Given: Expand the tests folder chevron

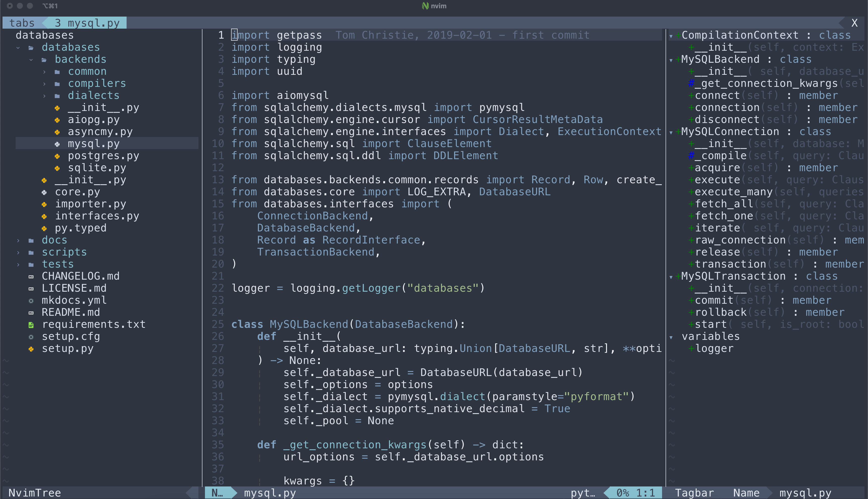Looking at the screenshot, I should (18, 264).
